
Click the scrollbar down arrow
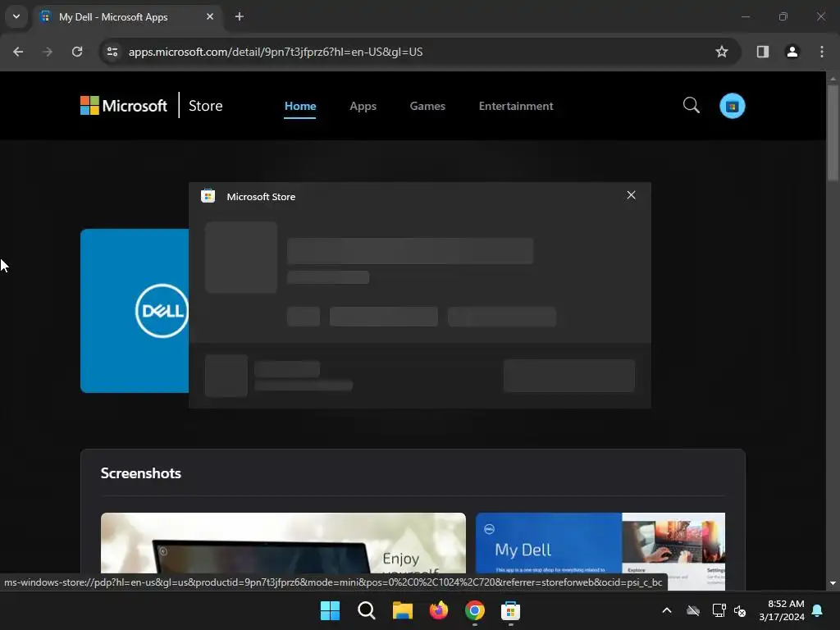coord(833,583)
